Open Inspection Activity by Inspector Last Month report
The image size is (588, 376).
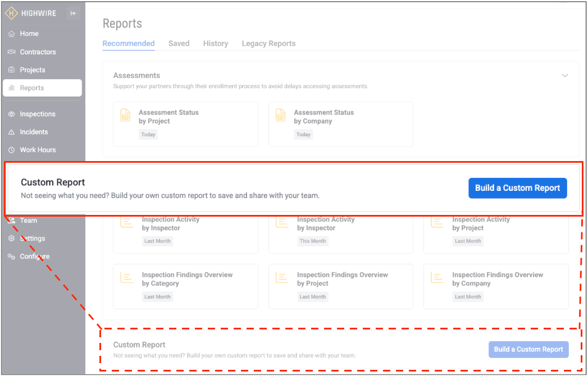tap(186, 234)
